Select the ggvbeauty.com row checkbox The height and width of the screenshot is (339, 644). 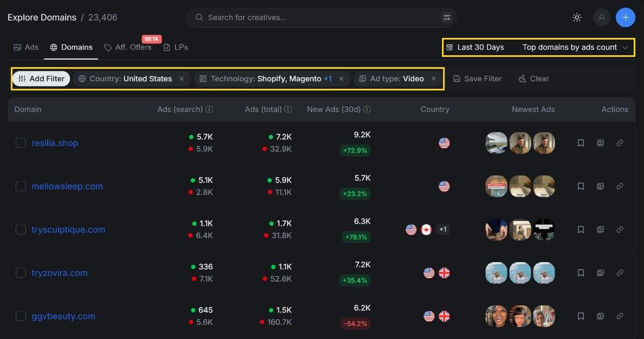tap(21, 316)
